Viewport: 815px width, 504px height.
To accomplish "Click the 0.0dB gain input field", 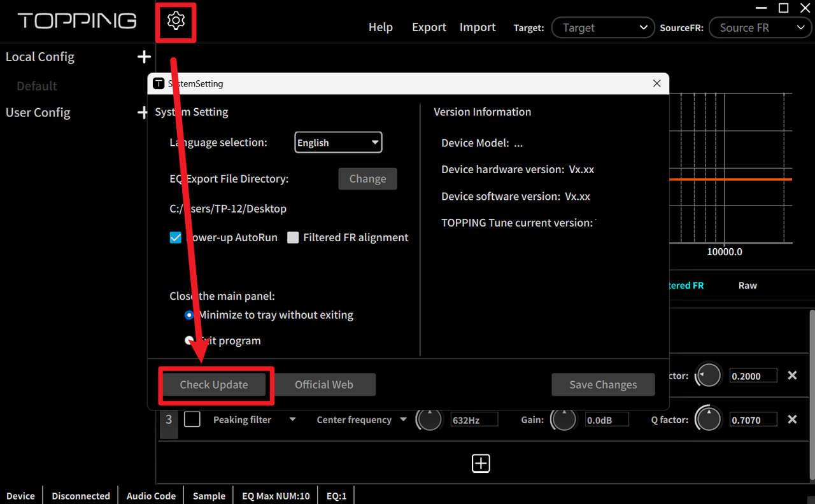I will click(x=606, y=420).
